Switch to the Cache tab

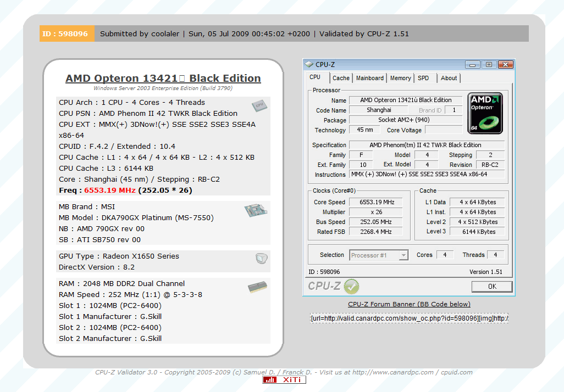click(341, 78)
